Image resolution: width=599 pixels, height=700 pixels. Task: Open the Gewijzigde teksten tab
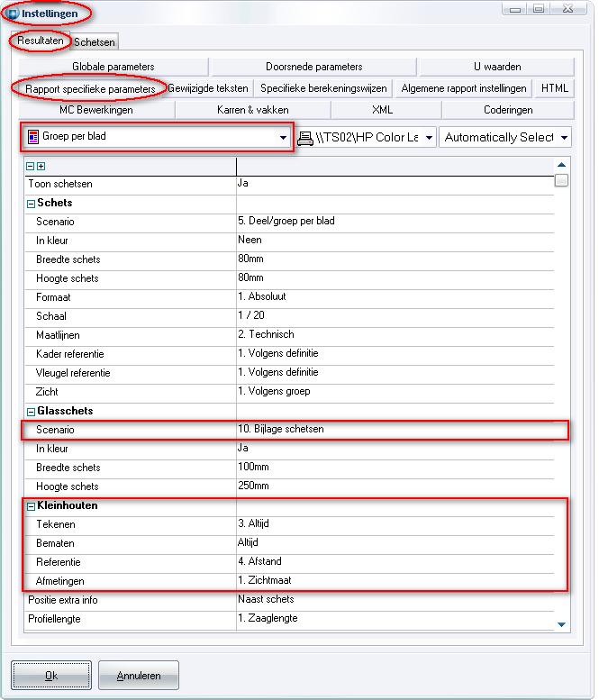point(208,88)
